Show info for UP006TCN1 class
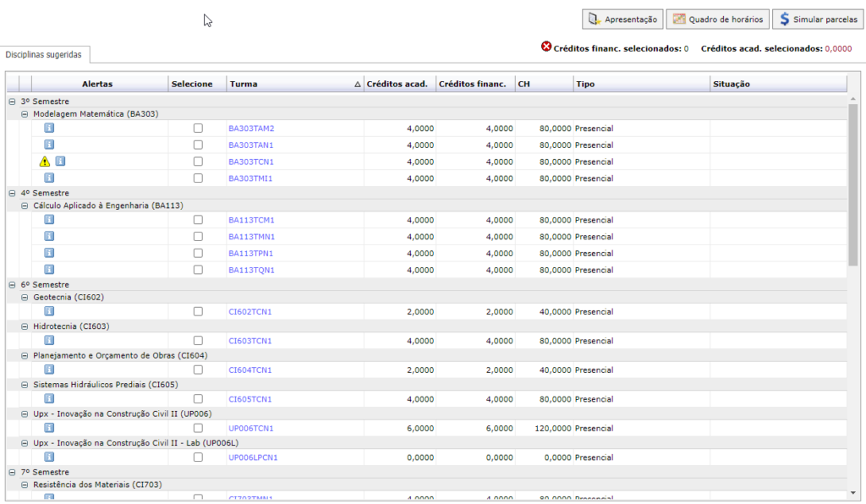The height and width of the screenshot is (504, 866). tap(49, 428)
